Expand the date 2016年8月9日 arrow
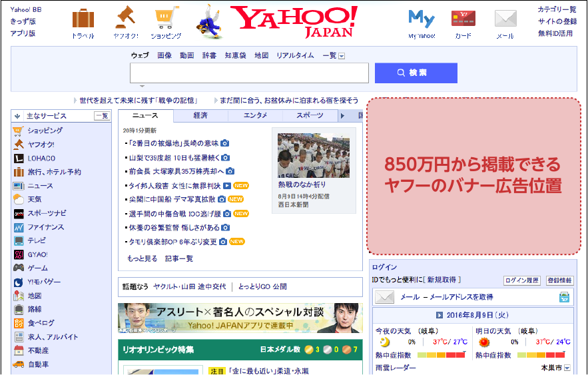 tap(440, 315)
